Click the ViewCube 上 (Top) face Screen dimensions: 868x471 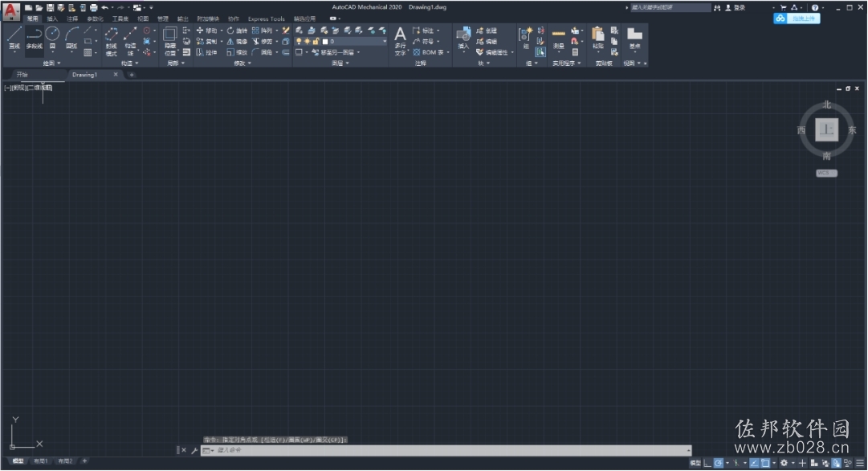click(826, 129)
